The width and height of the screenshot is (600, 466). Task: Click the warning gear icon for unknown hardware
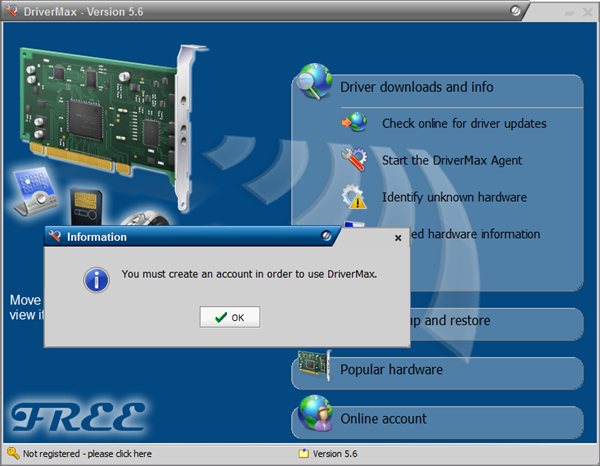click(x=355, y=197)
